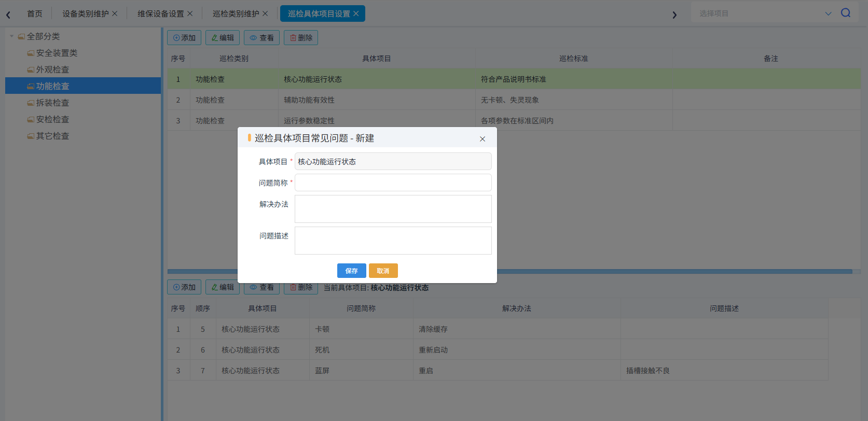Switch to the 设备类别维护 tab
868x421 pixels.
pyautogui.click(x=86, y=13)
